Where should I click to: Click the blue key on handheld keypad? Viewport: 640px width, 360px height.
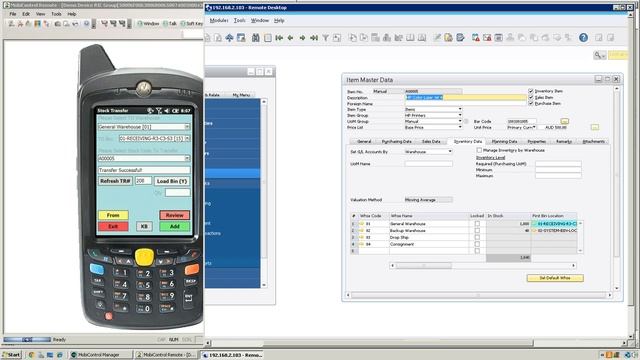(x=97, y=269)
